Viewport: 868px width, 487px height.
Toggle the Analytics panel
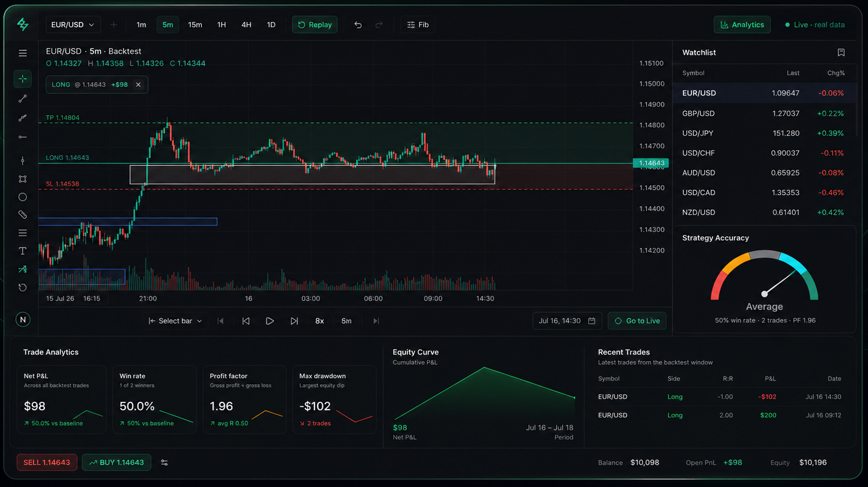[x=742, y=25]
